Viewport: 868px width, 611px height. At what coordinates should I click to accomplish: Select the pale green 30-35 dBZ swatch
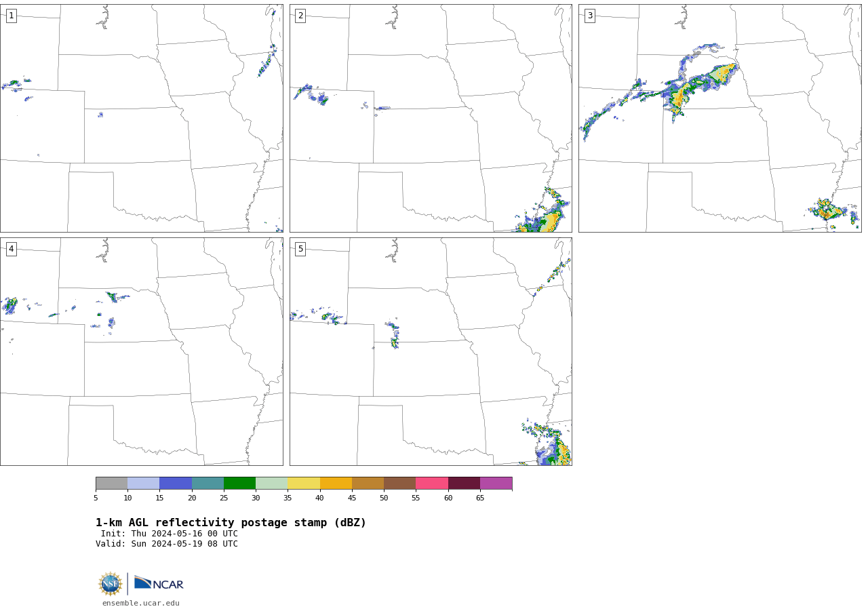pos(272,484)
